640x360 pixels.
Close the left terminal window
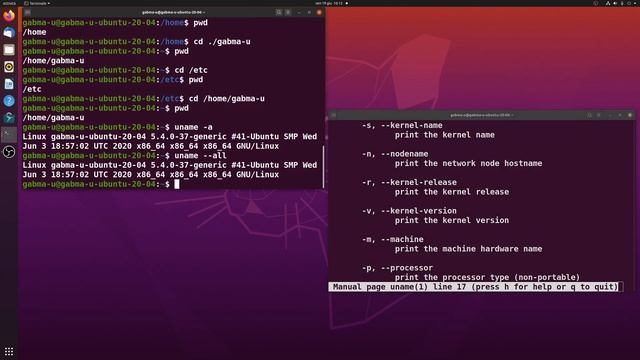pyautogui.click(x=319, y=12)
